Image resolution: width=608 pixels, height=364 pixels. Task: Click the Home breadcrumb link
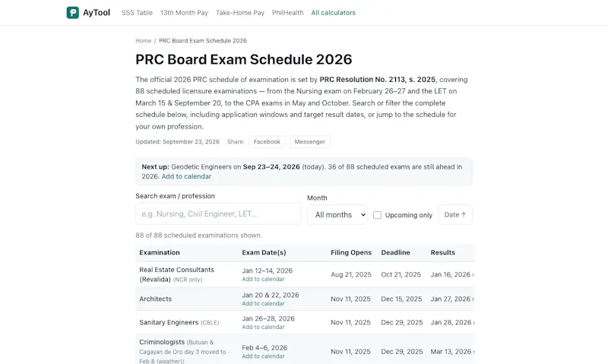[x=143, y=41]
